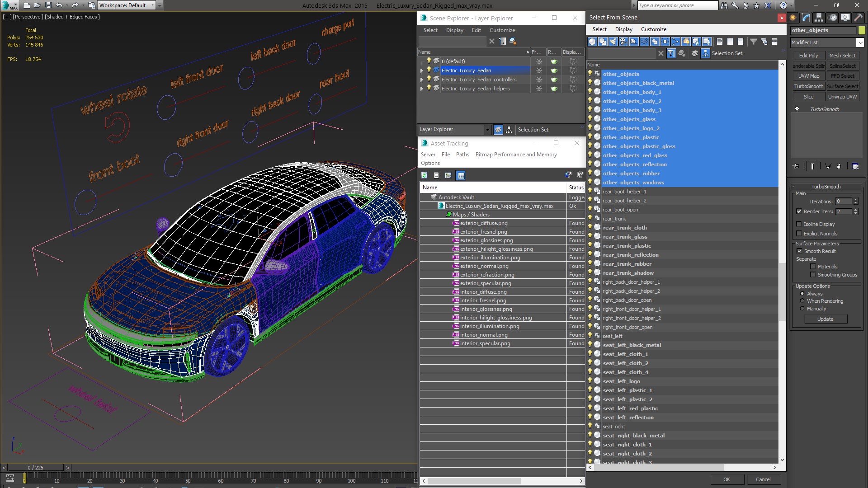Switch Asset Tracking to Tree View icon

448,175
